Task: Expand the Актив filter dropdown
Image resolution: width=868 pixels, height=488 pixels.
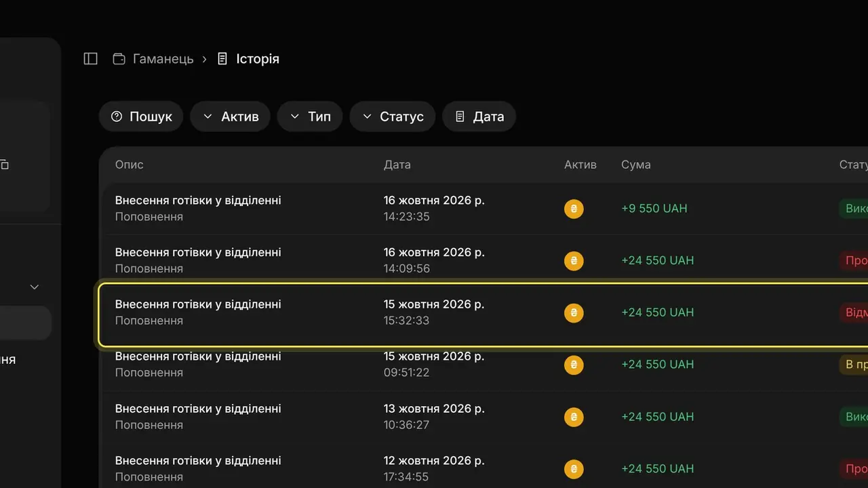Action: pyautogui.click(x=230, y=117)
